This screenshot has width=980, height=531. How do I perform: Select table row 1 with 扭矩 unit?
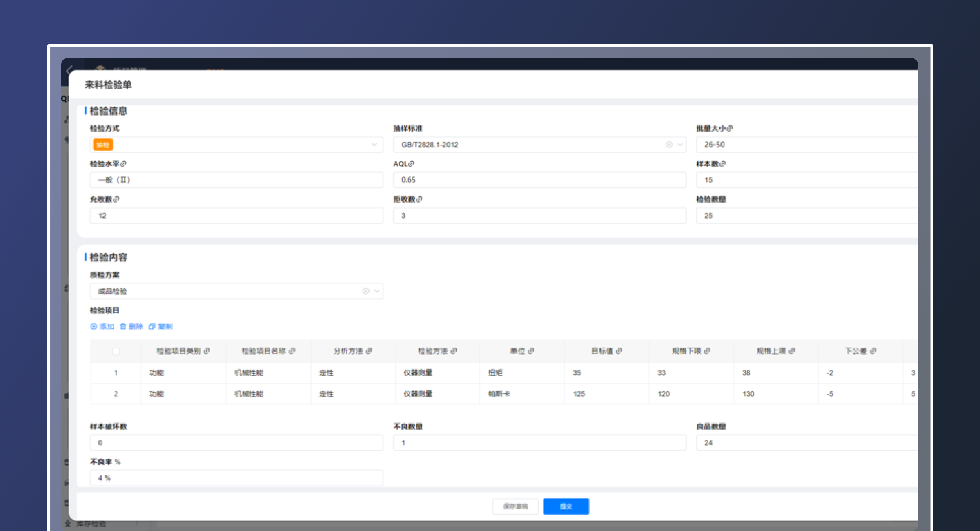(x=116, y=373)
